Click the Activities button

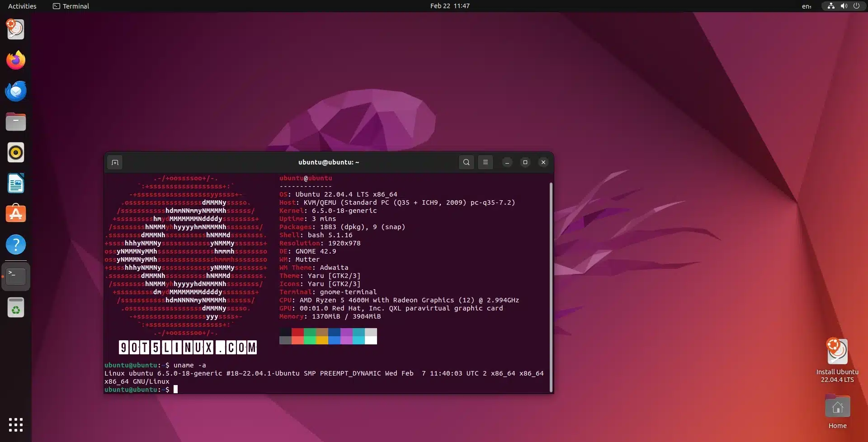click(22, 6)
